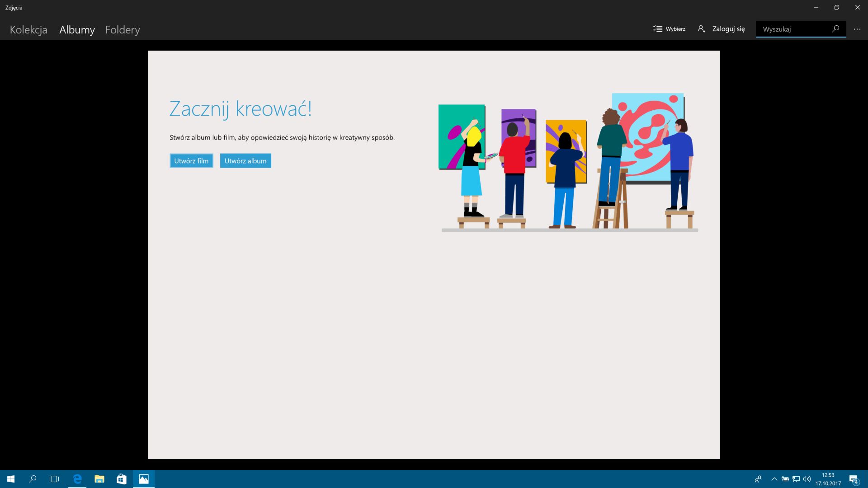The height and width of the screenshot is (488, 868).
Task: Launch Microsoft Edge from the taskbar
Action: pos(77,479)
